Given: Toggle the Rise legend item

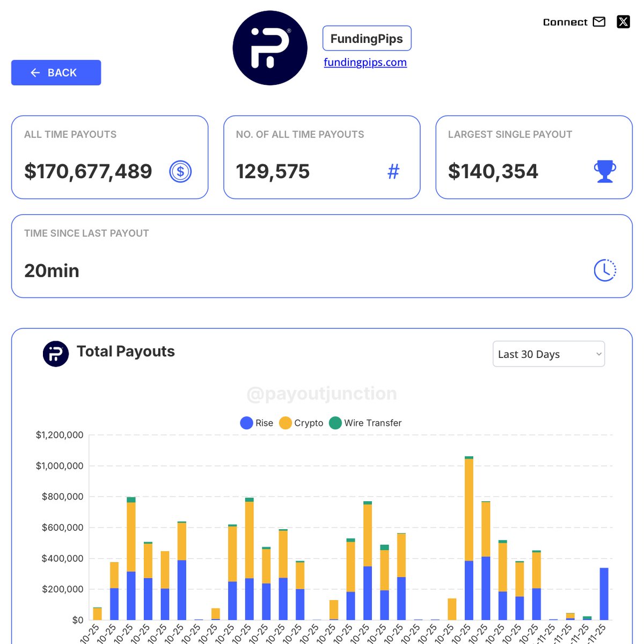Looking at the screenshot, I should [257, 423].
